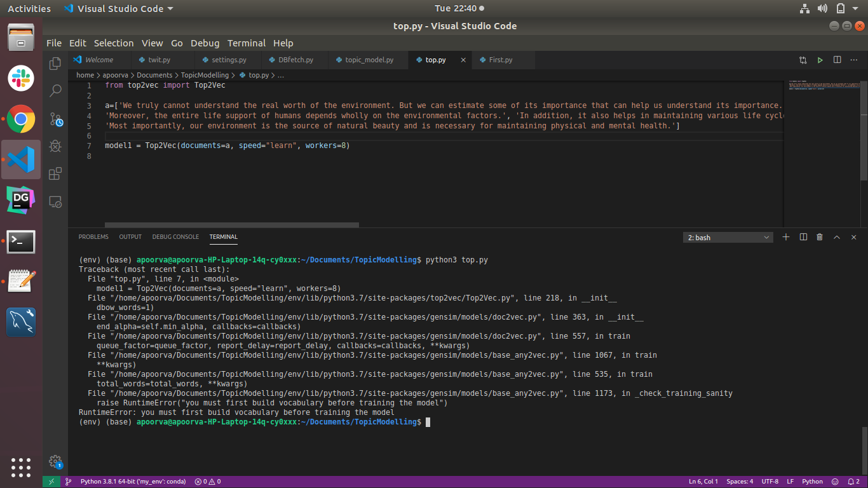This screenshot has width=868, height=488.
Task: Open the Visual Studio Code app menu
Action: pyautogui.click(x=118, y=8)
